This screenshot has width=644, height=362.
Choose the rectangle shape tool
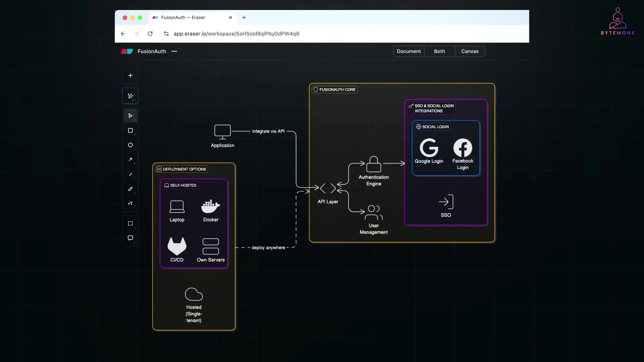click(130, 130)
